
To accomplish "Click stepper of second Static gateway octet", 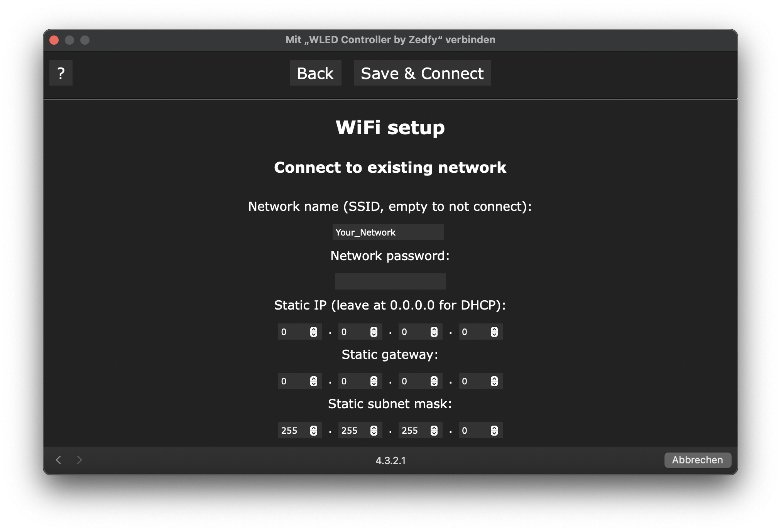I will click(x=374, y=381).
